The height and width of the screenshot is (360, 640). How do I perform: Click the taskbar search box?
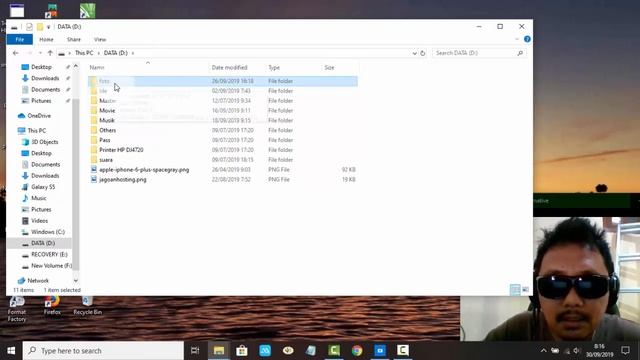(103, 351)
